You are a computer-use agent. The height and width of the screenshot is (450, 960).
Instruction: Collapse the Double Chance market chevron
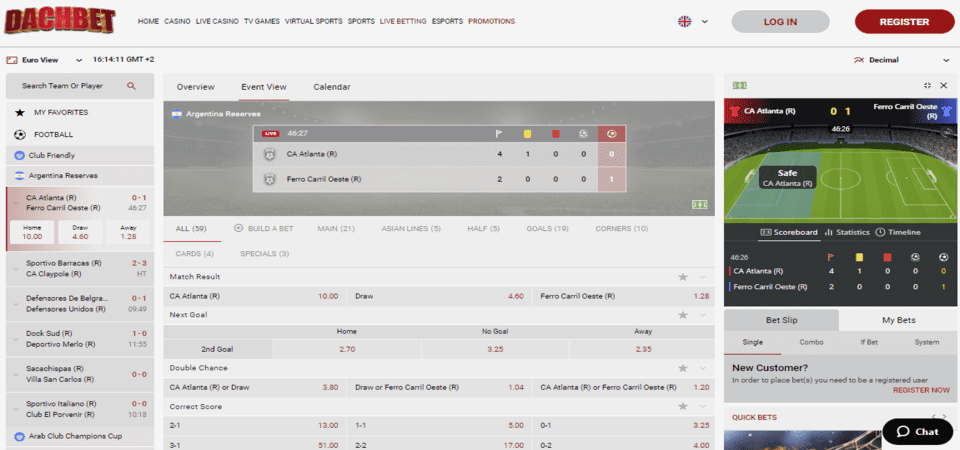click(703, 368)
